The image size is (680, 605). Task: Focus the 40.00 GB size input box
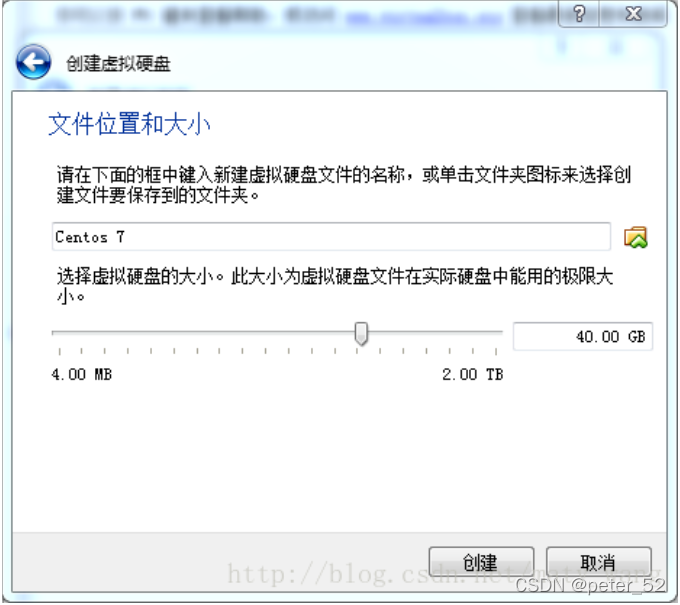pyautogui.click(x=583, y=337)
